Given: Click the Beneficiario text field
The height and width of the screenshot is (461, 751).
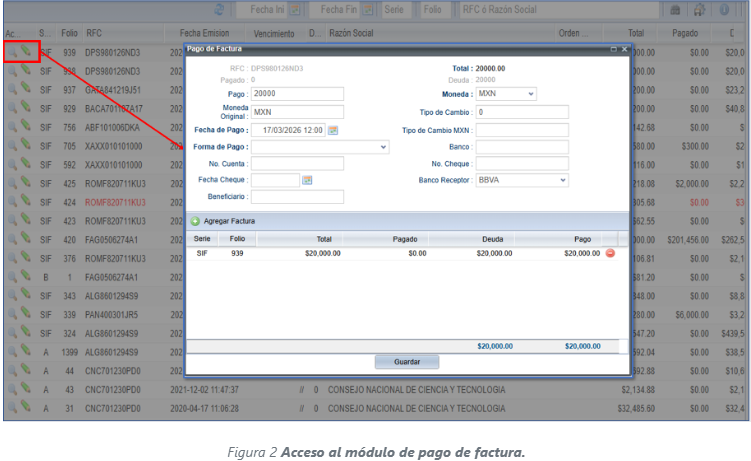Looking at the screenshot, I should tap(297, 197).
